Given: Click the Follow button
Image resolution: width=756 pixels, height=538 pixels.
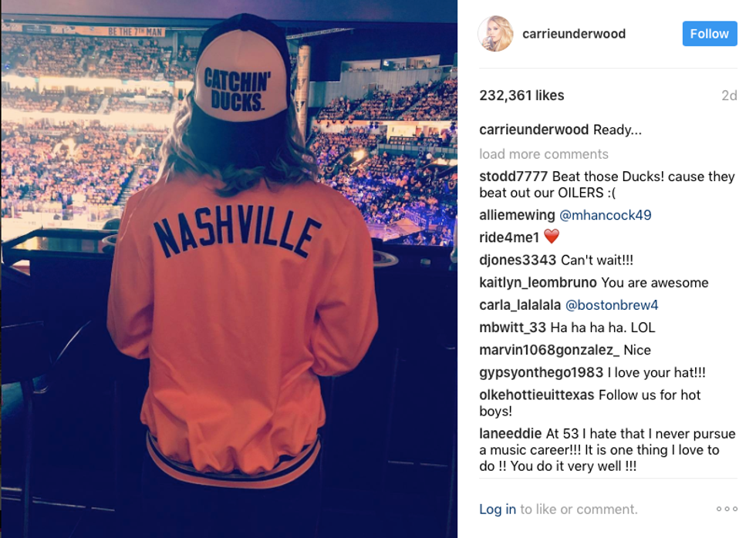Looking at the screenshot, I should coord(709,34).
